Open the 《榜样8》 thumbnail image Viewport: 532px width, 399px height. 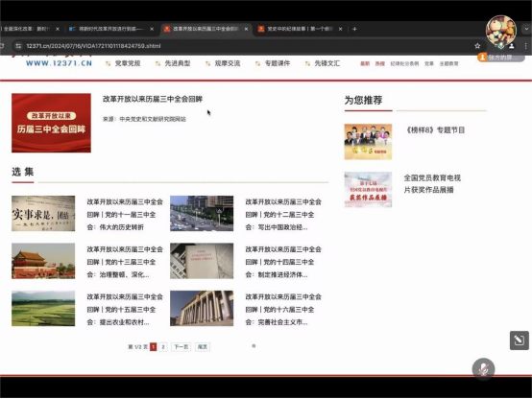point(368,142)
